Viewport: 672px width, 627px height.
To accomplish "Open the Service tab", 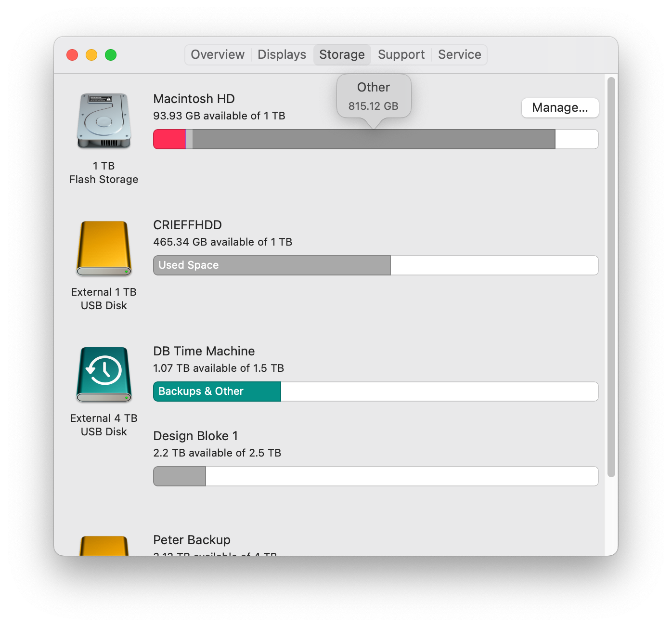I will [460, 54].
